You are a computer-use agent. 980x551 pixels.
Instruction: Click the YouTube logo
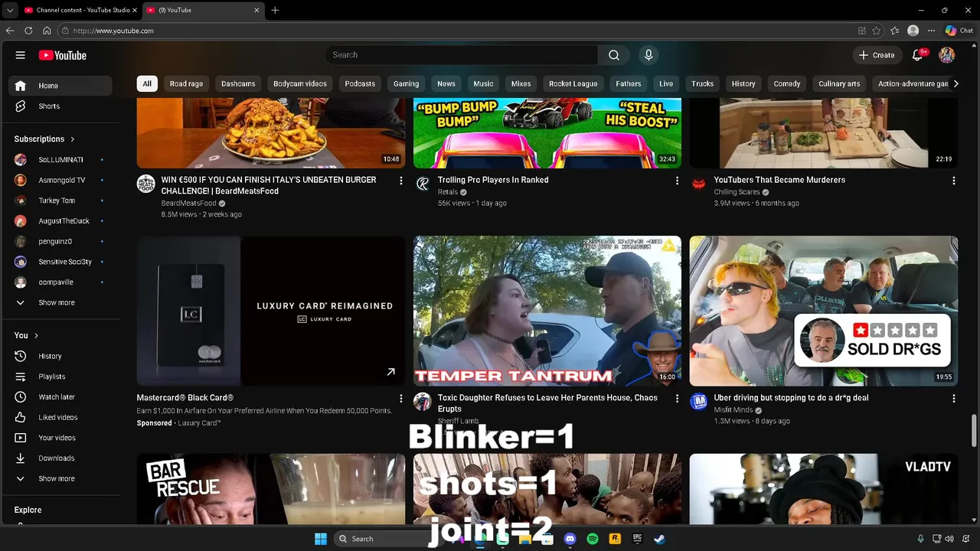point(63,55)
